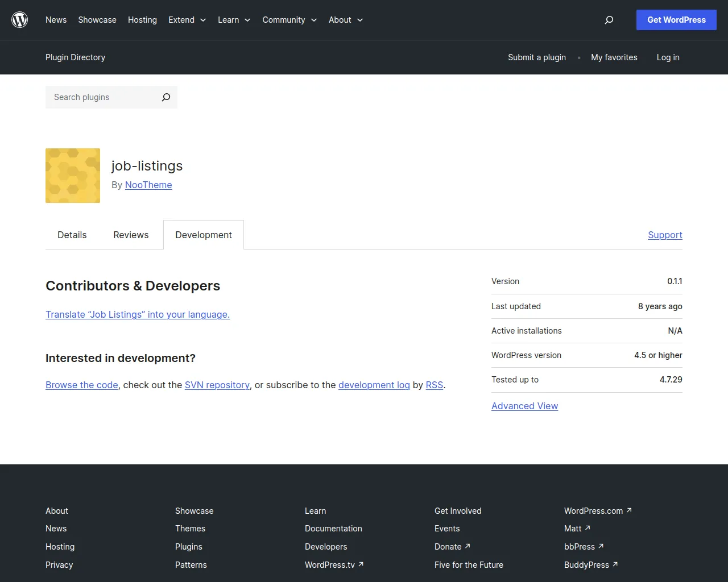
Task: Open footer Patterns link
Action: point(191,565)
